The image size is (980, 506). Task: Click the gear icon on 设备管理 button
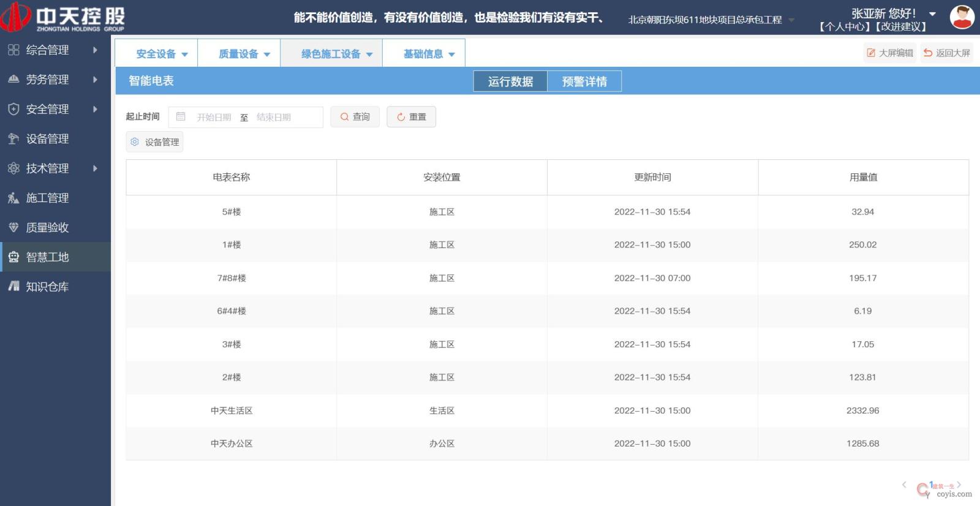[135, 142]
